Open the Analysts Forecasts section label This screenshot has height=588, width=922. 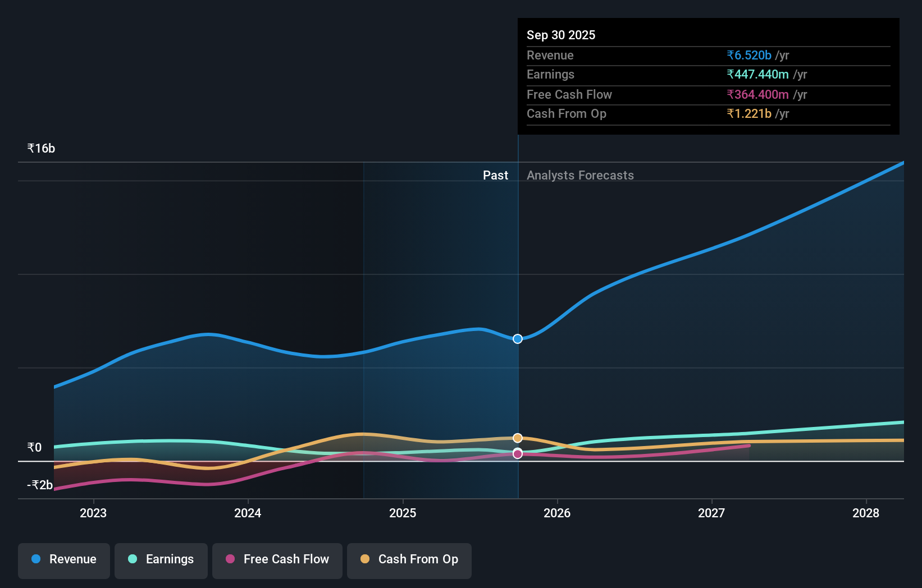point(580,175)
